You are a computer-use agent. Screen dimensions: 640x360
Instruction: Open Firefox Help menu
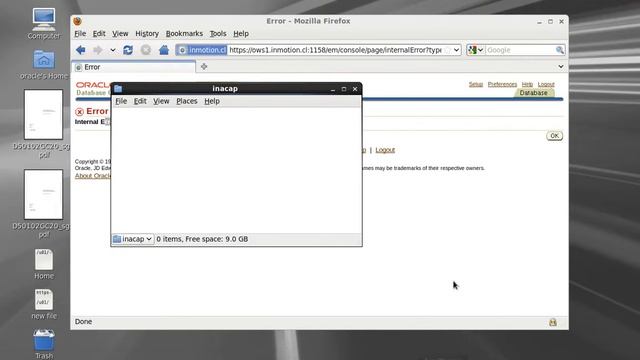point(241,33)
